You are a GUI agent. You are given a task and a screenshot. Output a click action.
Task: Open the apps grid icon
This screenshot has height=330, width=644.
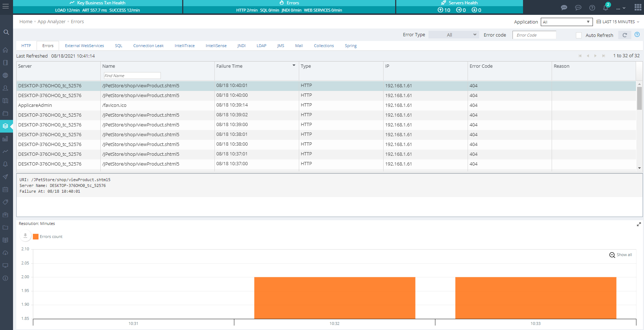pyautogui.click(x=638, y=7)
